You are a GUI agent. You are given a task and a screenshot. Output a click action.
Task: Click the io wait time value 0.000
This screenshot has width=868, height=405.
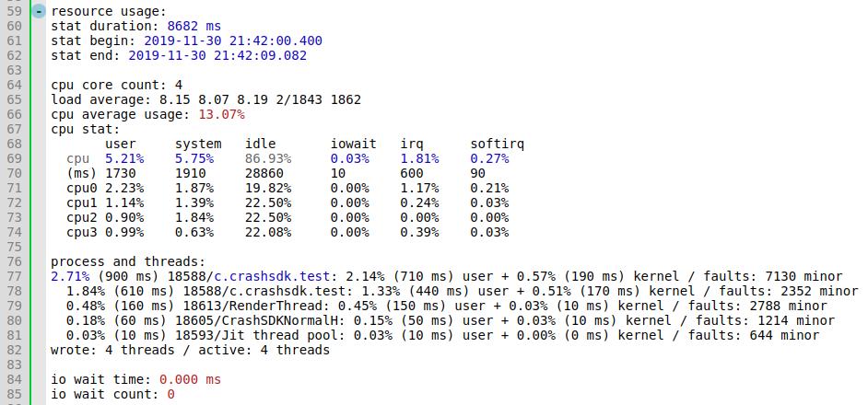[x=179, y=379]
